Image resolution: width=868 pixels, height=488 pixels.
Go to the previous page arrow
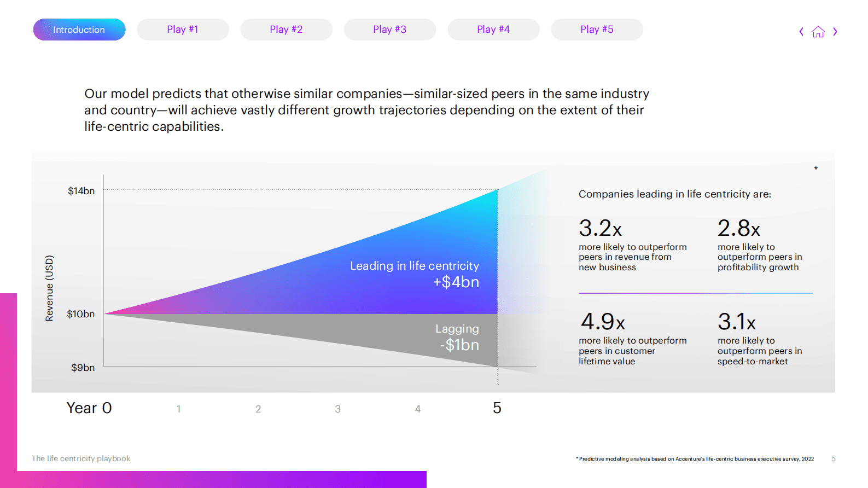point(801,32)
